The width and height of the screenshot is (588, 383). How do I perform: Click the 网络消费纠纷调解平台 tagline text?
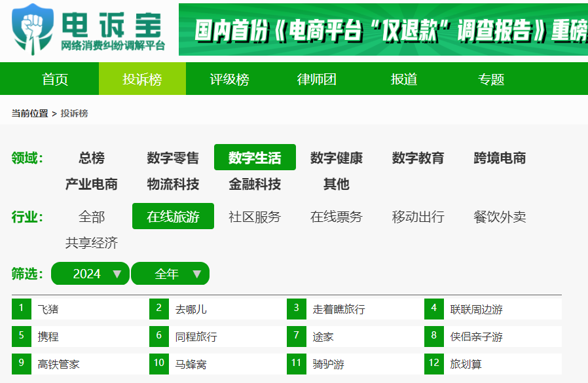[113, 46]
